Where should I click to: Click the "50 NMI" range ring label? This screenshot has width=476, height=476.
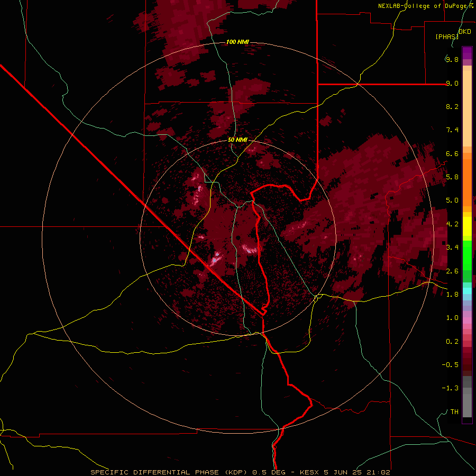237,140
